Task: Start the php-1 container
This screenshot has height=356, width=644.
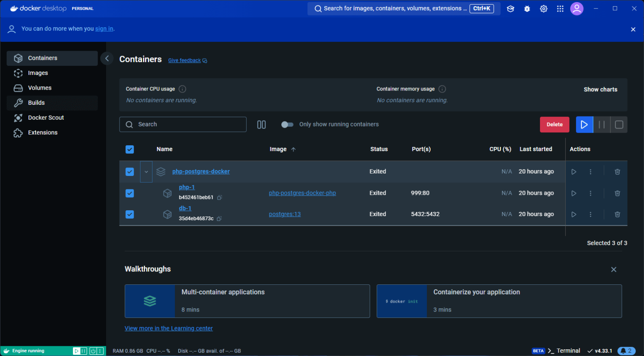Action: [574, 193]
